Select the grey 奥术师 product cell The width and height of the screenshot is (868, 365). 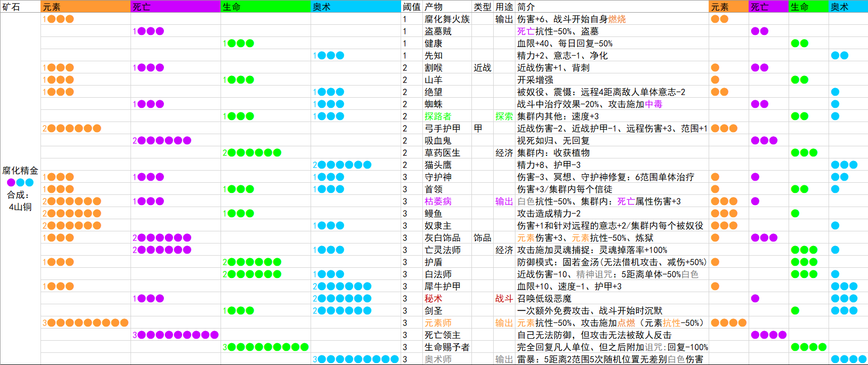(x=447, y=359)
